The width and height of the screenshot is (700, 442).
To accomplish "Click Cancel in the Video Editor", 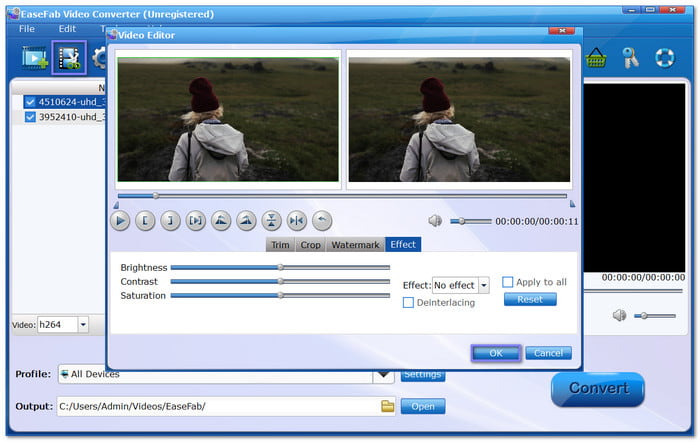I will [548, 353].
